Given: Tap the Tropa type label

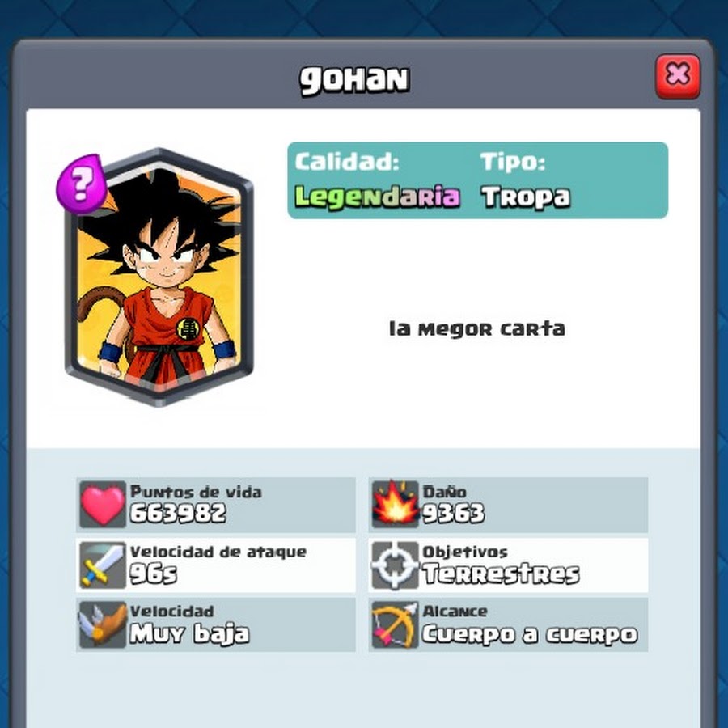Looking at the screenshot, I should coord(526,196).
